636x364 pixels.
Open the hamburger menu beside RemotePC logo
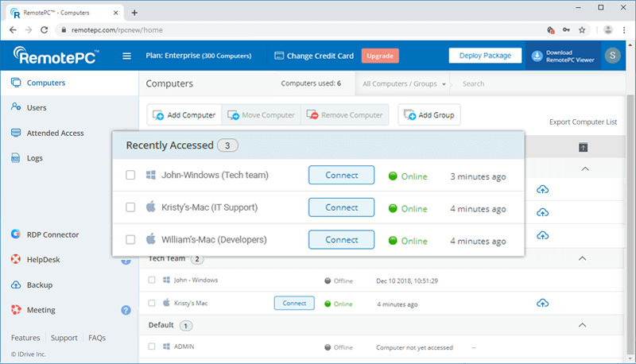[x=126, y=56]
